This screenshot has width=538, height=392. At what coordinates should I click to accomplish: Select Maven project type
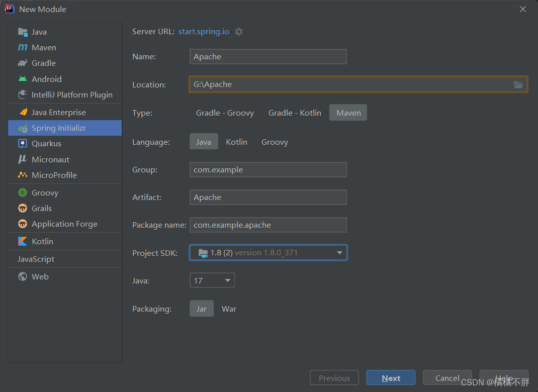(348, 113)
